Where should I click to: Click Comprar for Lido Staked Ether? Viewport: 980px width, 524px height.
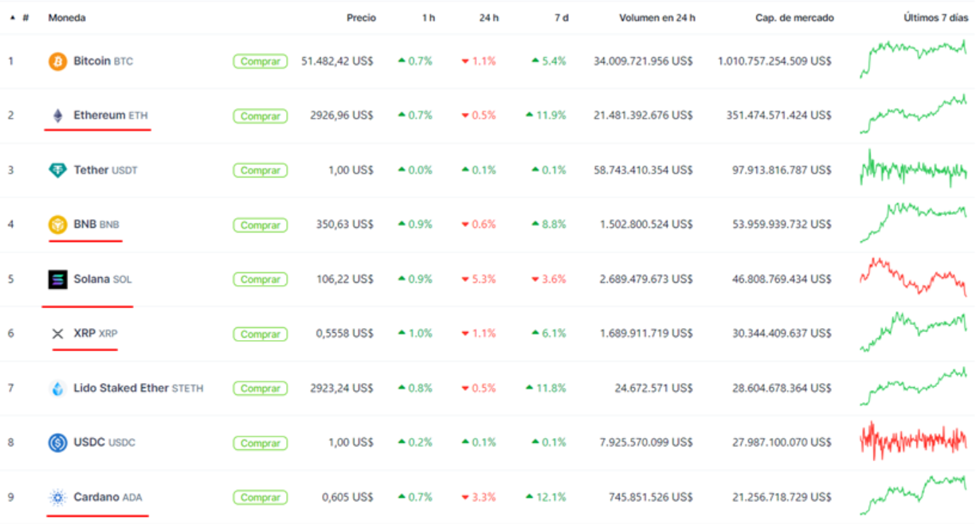pos(261,389)
